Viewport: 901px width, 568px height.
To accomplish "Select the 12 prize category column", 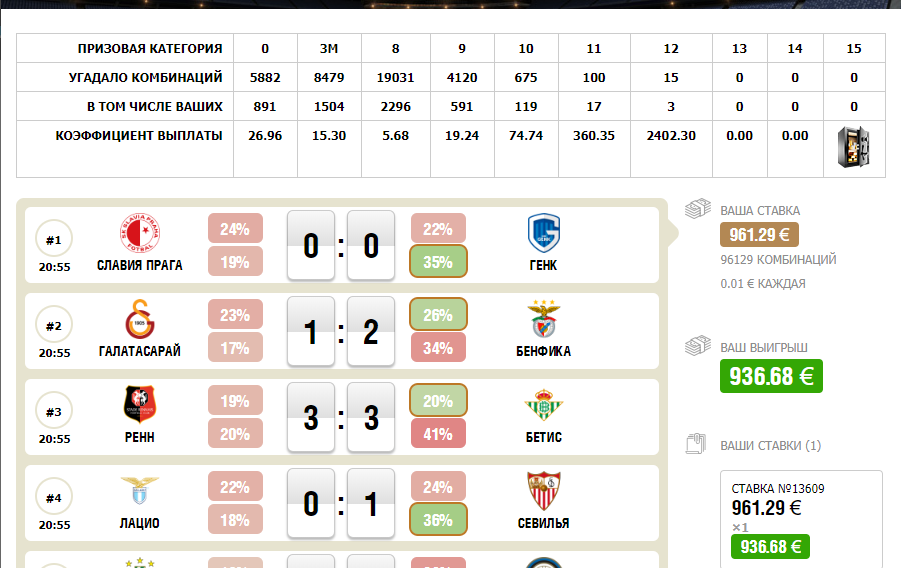I will click(x=670, y=48).
